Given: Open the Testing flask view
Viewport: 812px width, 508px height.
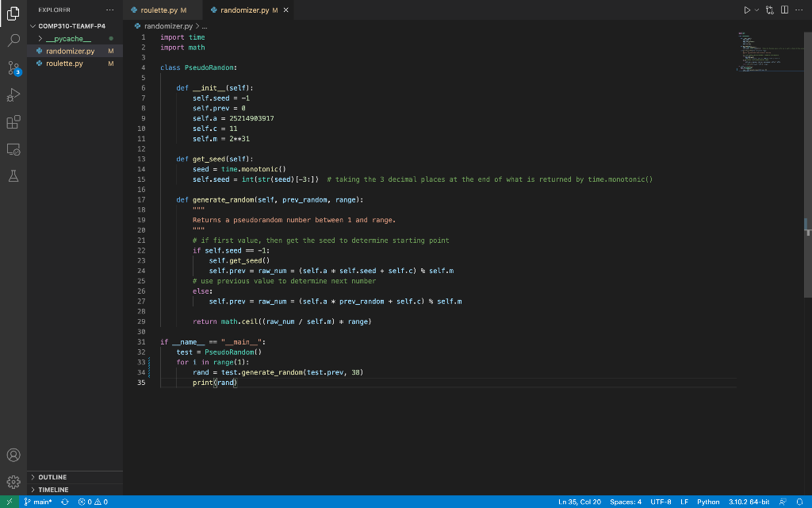Looking at the screenshot, I should (13, 176).
